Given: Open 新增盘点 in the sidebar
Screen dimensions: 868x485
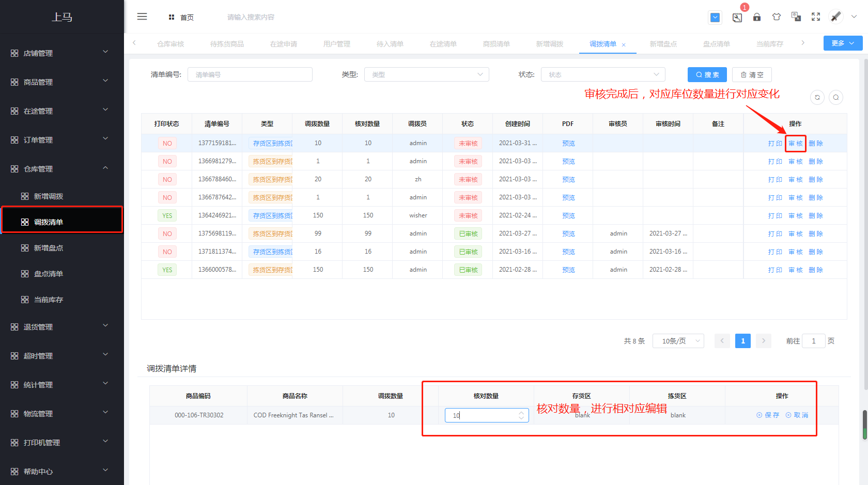Looking at the screenshot, I should [x=62, y=248].
